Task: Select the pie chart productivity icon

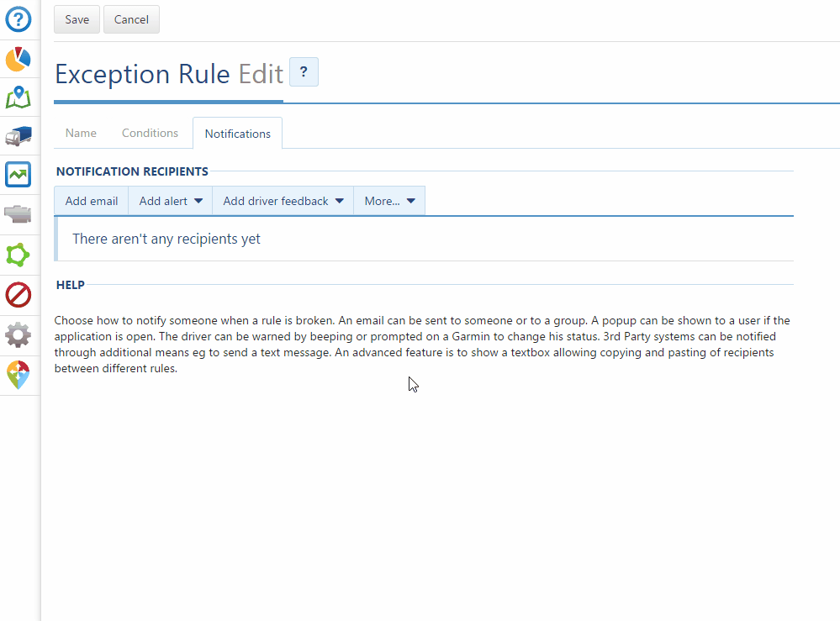Action: 18,59
